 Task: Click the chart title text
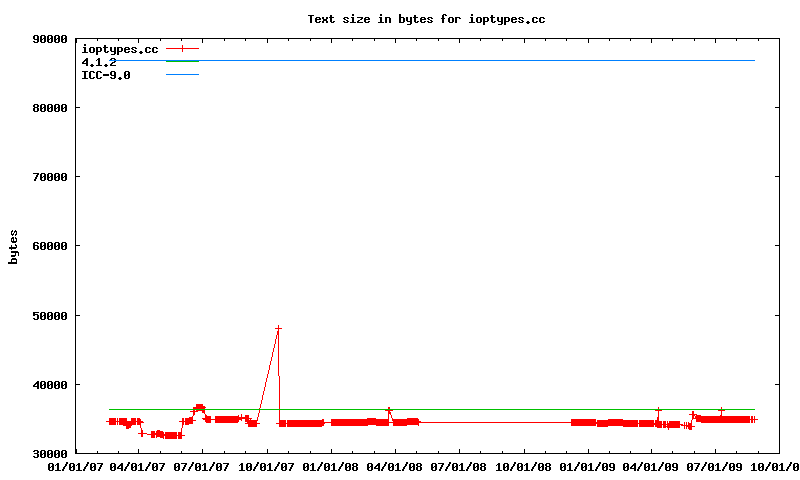pos(427,19)
